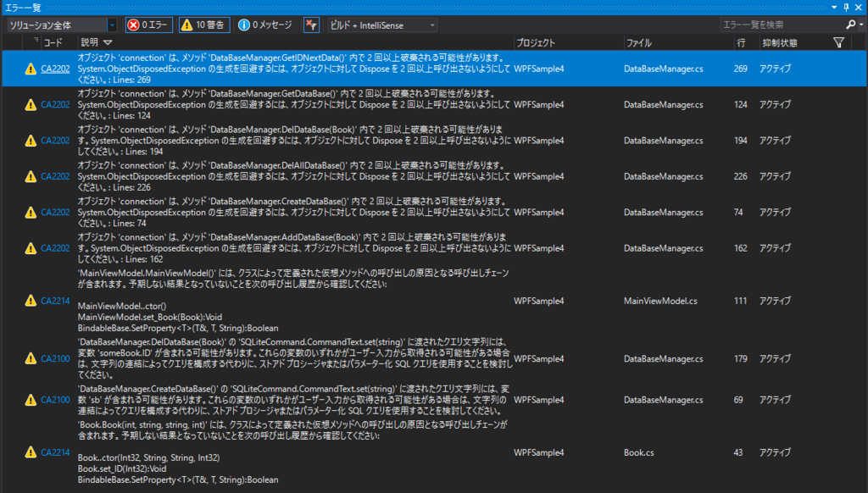Screen dimensions: 868x493
Task: Click the search magnifier in the error search box
Action: tap(852, 25)
